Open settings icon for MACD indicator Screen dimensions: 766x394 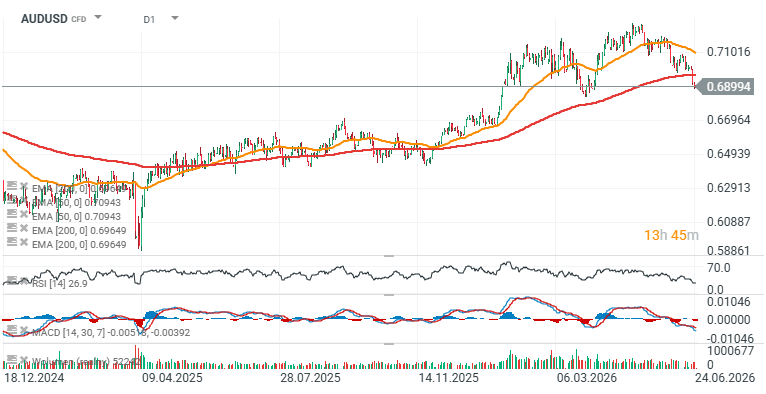point(12,331)
